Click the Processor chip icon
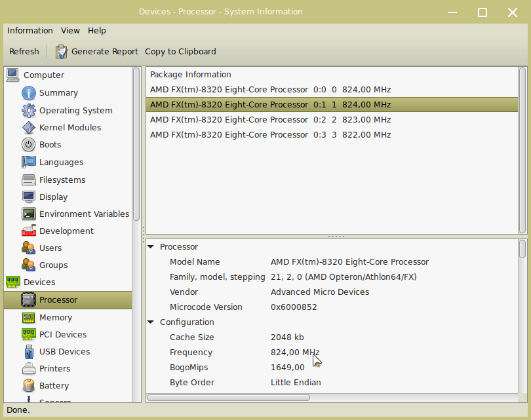This screenshot has width=531, height=420. pos(28,299)
